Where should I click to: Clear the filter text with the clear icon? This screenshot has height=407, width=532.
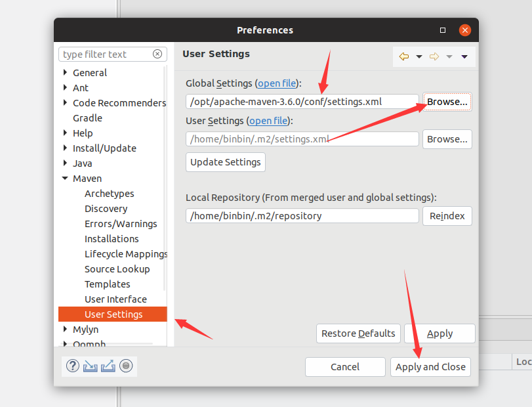[x=157, y=54]
